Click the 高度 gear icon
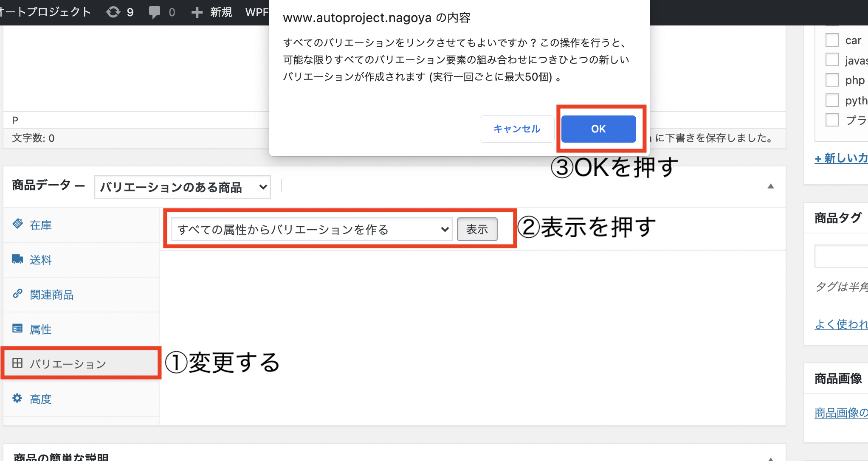Screen dimensions: 868x461 click(17, 398)
